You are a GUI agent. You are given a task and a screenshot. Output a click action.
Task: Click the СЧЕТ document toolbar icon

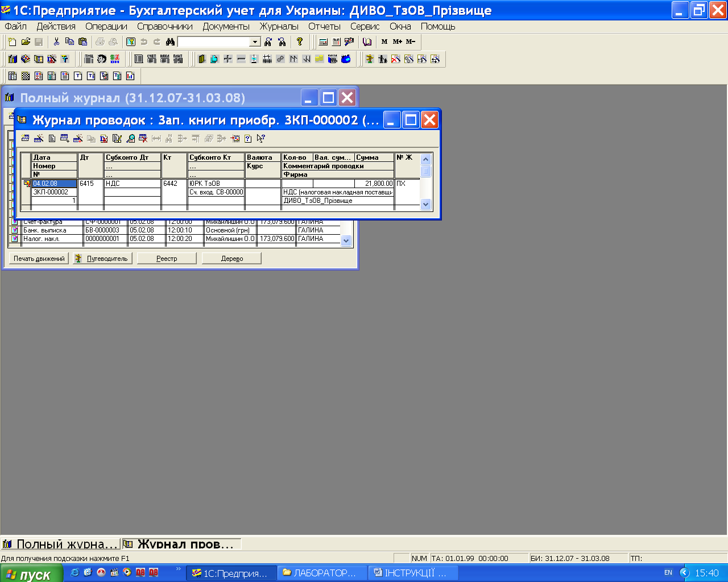pyautogui.click(x=151, y=59)
